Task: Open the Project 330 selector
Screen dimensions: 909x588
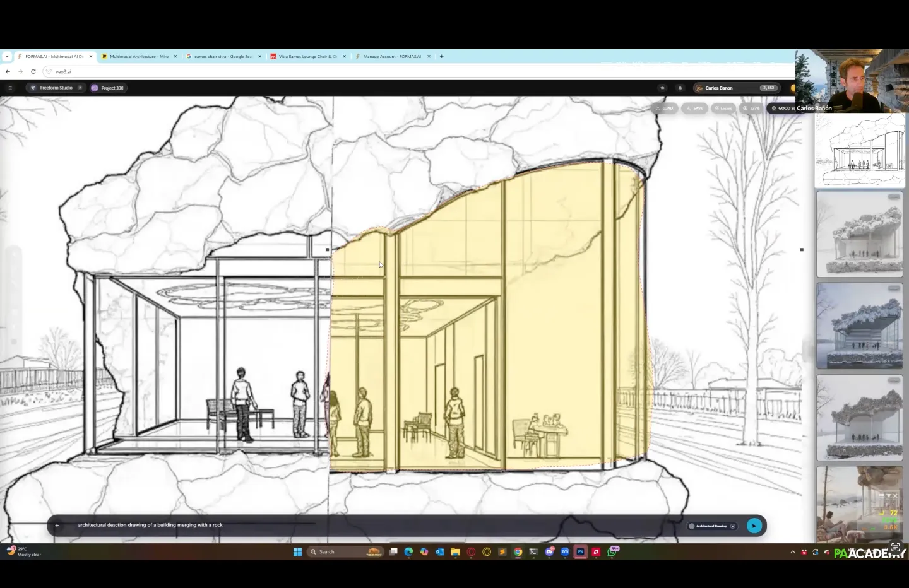Action: point(107,88)
